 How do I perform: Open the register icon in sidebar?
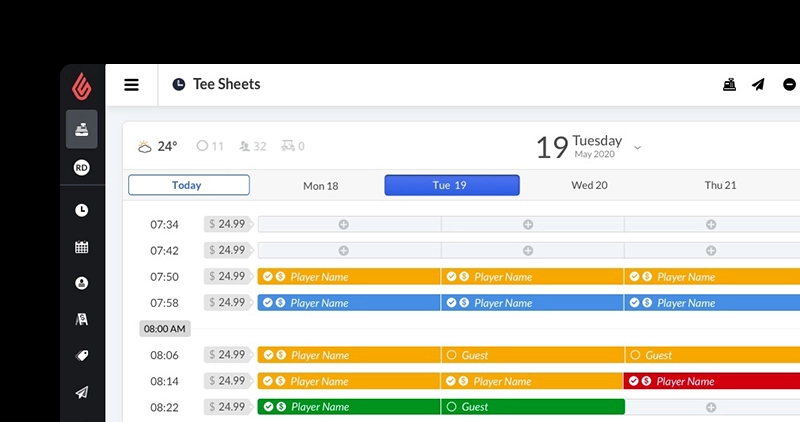(x=82, y=129)
